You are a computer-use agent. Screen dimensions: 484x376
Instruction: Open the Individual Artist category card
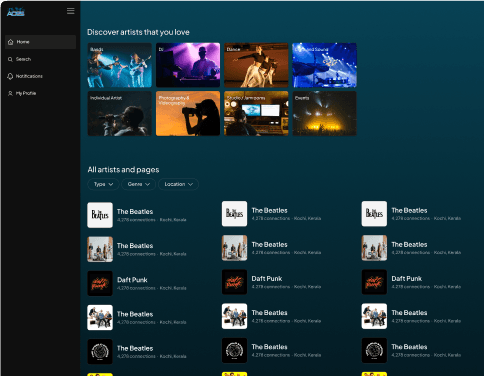pyautogui.click(x=120, y=114)
